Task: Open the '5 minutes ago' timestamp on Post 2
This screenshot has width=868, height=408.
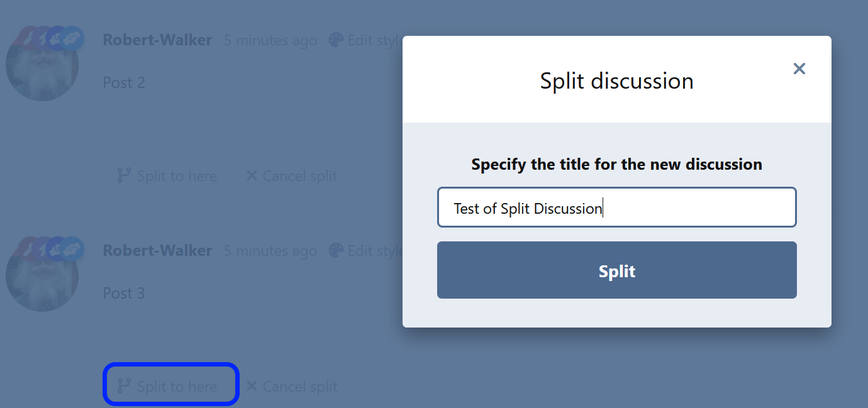Action: pos(270,40)
